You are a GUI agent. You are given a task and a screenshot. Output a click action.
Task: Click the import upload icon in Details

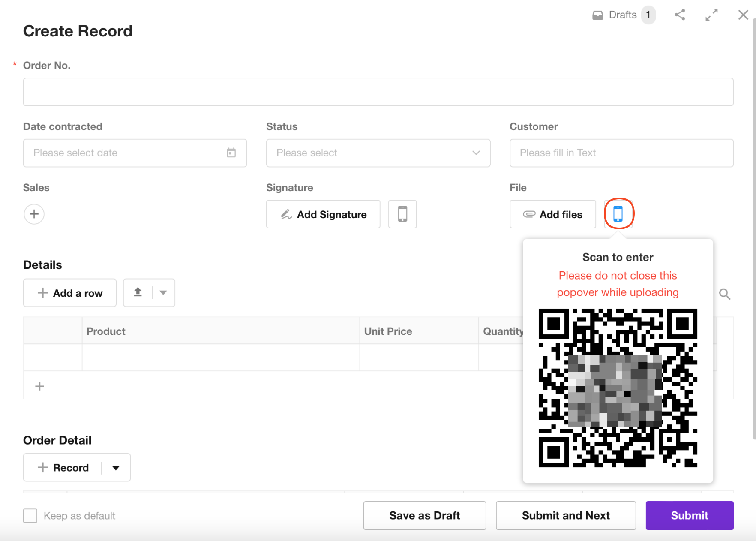point(138,293)
